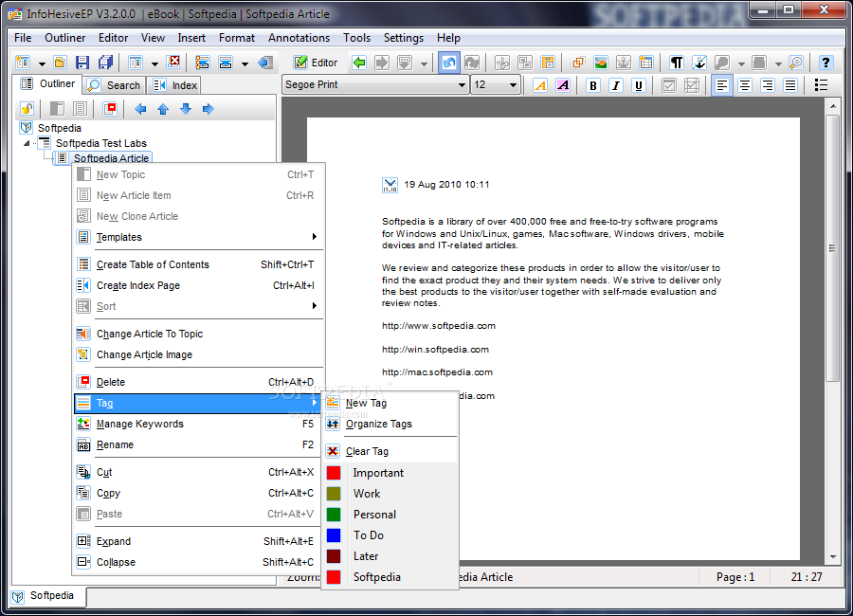This screenshot has width=853, height=616.
Task: Choose Create Table of Contents
Action: coord(199,264)
